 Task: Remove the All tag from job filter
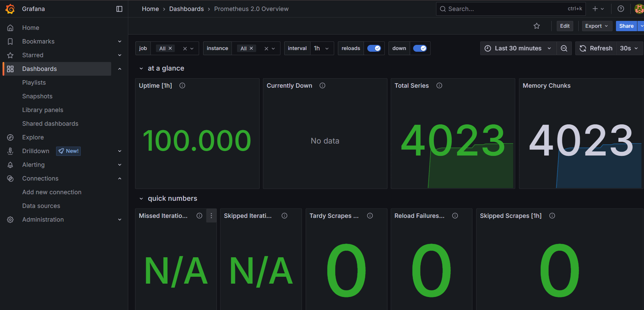tap(170, 48)
